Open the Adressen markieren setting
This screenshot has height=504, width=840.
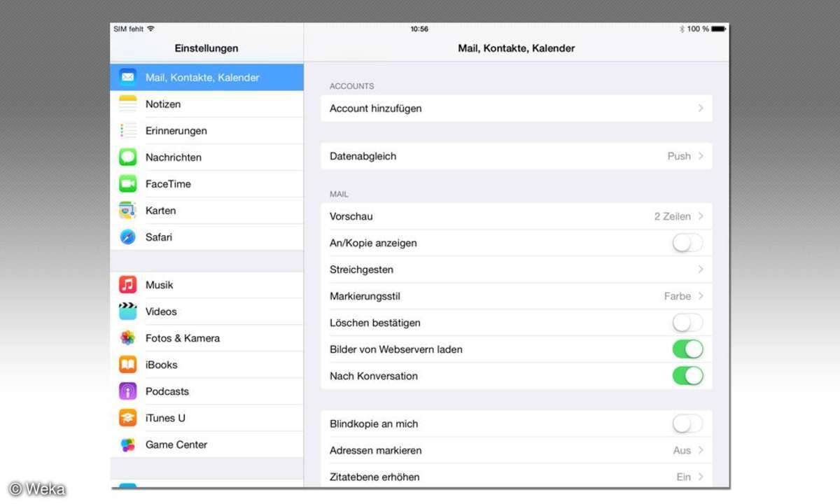pyautogui.click(x=517, y=450)
